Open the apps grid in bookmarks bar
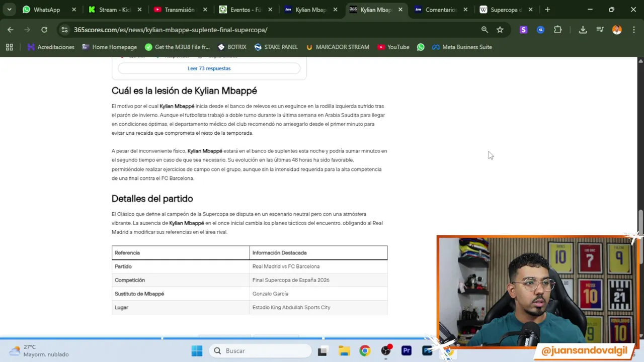The image size is (644, 362). coord(9,47)
